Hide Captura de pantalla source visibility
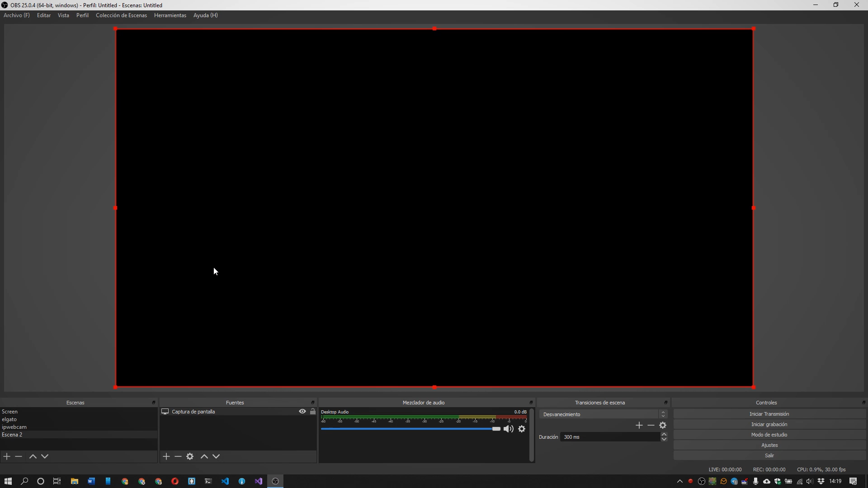The height and width of the screenshot is (488, 868). [x=302, y=411]
